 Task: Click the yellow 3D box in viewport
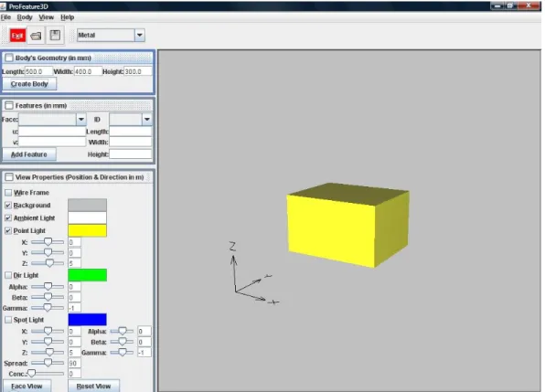click(x=347, y=226)
